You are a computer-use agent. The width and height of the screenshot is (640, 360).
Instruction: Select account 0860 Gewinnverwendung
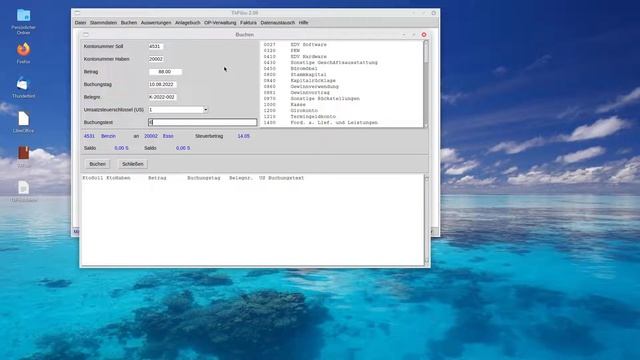(301, 87)
